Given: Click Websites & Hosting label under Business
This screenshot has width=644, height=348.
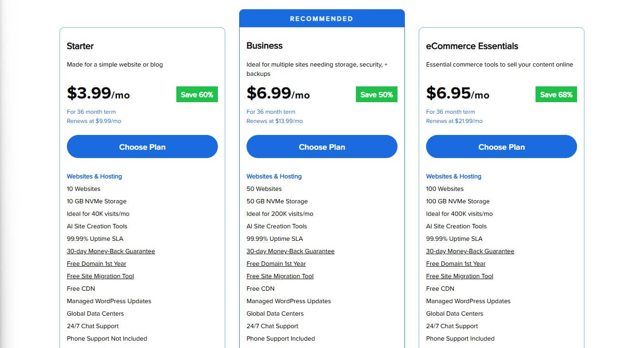Looking at the screenshot, I should click(274, 176).
